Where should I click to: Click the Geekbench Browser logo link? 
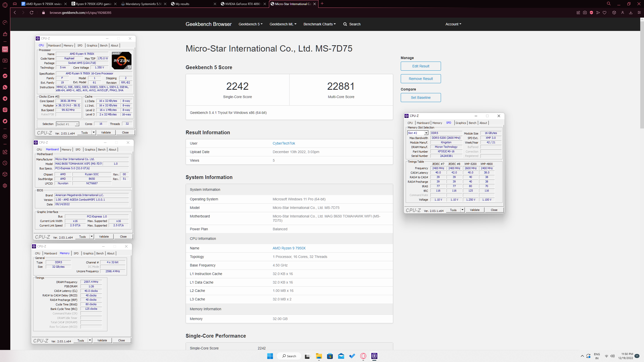click(209, 24)
